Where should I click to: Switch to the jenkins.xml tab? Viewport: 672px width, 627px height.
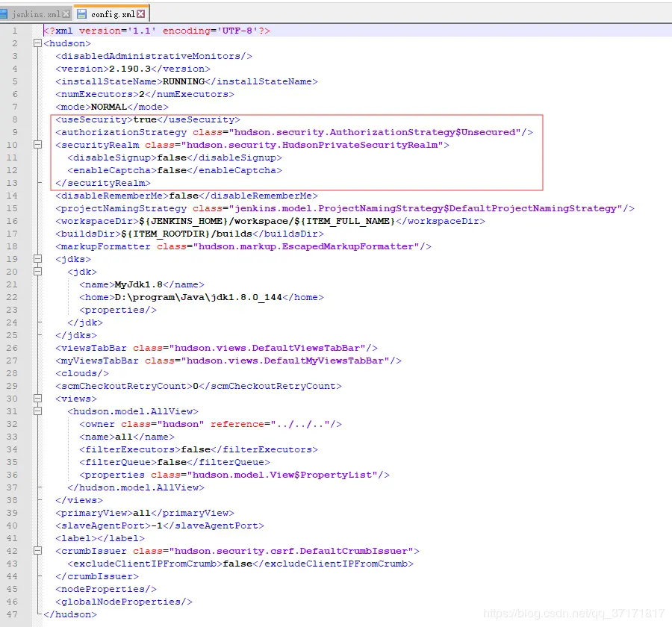(35, 14)
